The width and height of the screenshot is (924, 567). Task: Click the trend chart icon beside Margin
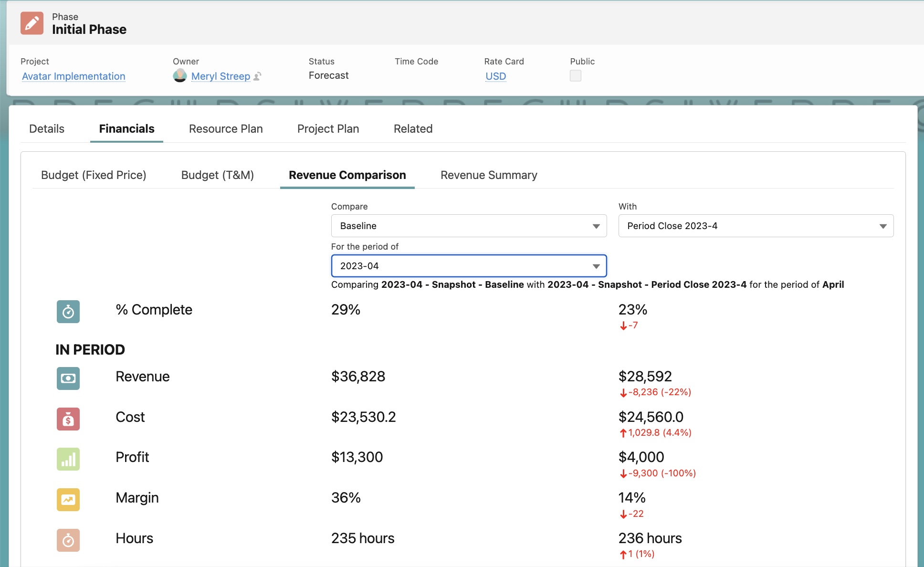coord(68,500)
